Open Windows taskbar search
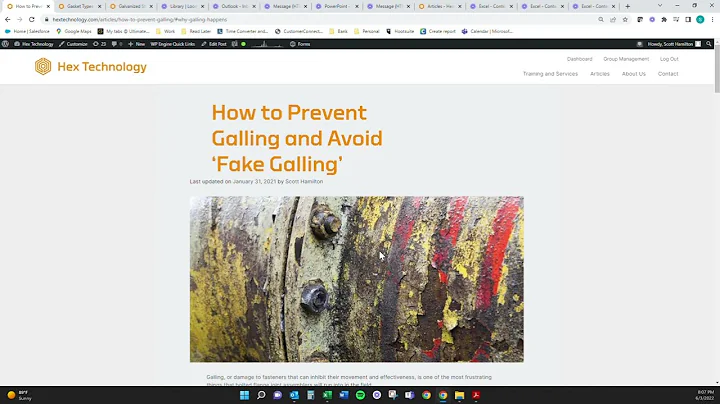This screenshot has width=720, height=404. [261, 395]
